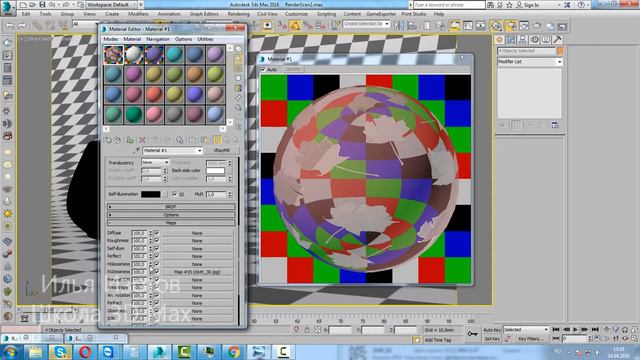Click the 3ds Max application logo button
640x360 pixels.
point(7,8)
